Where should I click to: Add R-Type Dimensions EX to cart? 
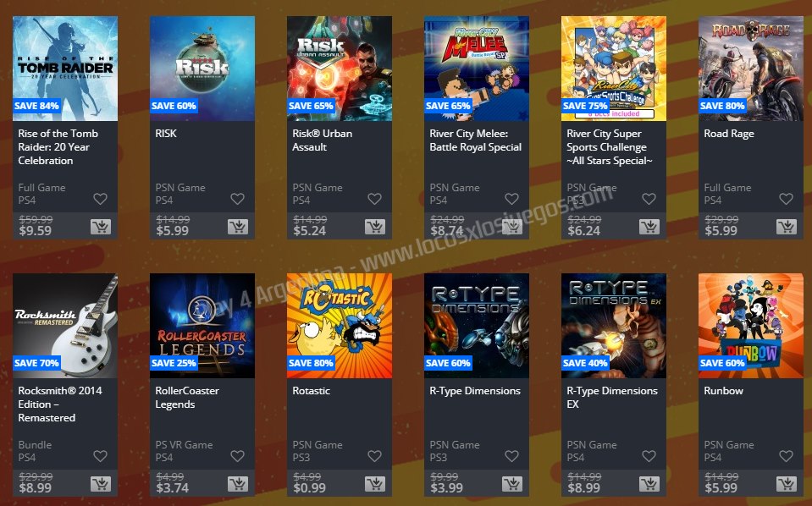click(649, 484)
